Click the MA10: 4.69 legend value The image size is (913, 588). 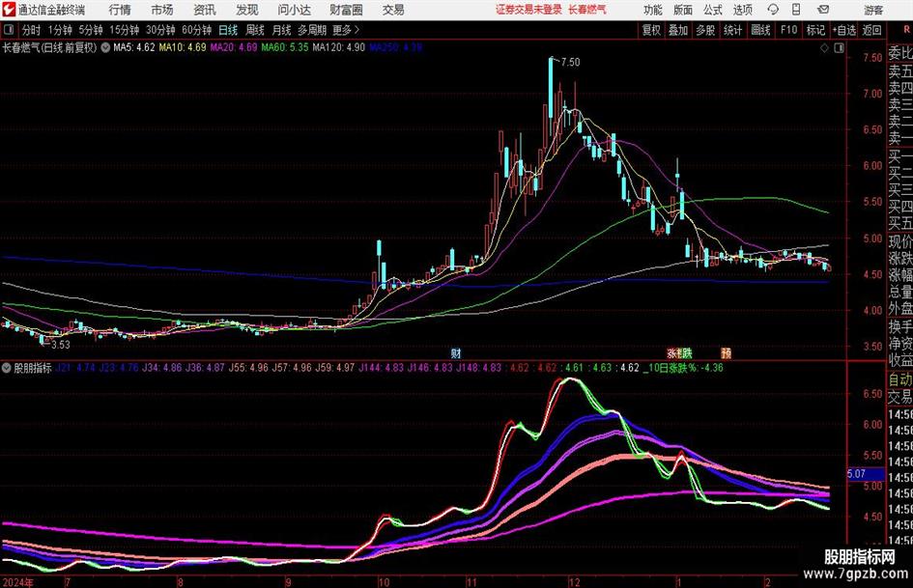tap(183, 47)
